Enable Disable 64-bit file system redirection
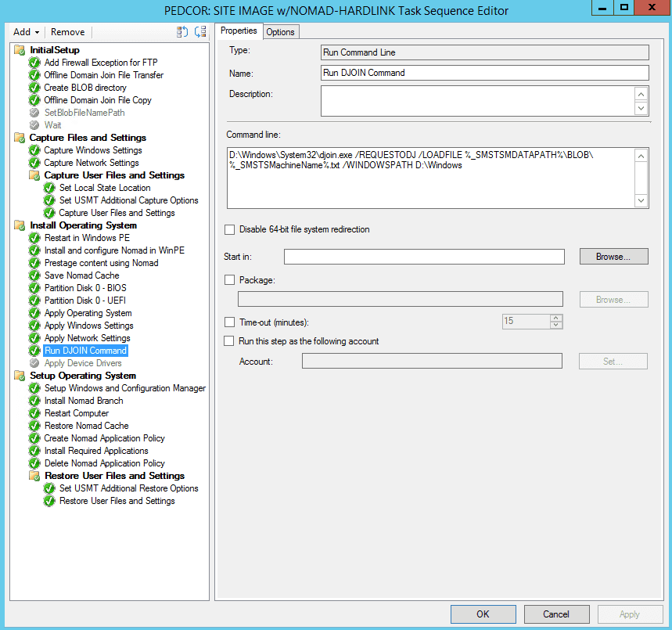The height and width of the screenshot is (630, 672). point(230,229)
